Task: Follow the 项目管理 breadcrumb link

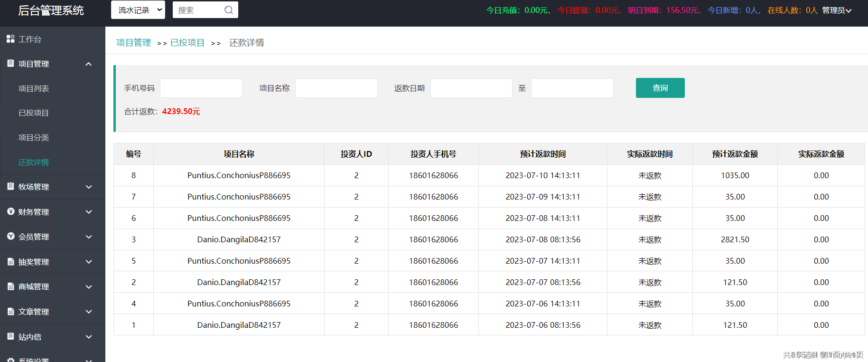Action: point(134,43)
